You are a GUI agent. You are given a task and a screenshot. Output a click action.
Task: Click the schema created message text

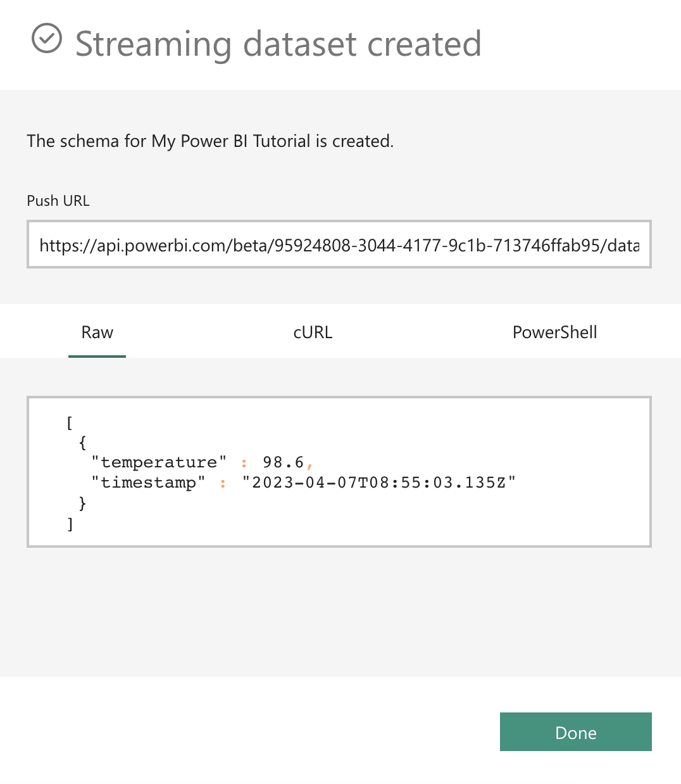pos(210,141)
